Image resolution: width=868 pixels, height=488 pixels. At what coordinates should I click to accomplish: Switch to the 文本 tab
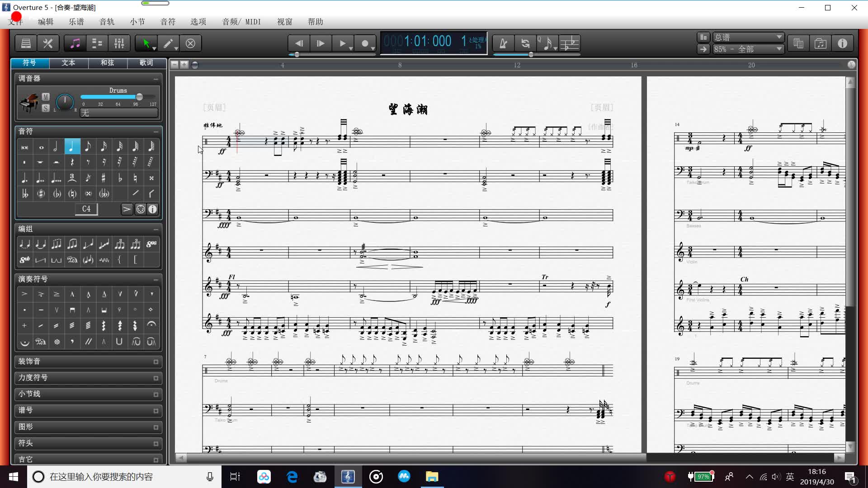click(x=68, y=63)
